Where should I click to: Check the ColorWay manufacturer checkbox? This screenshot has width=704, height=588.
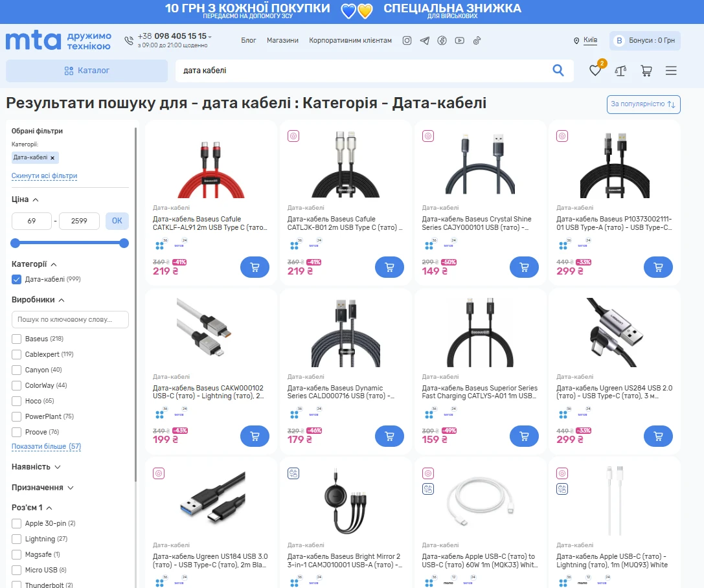[x=17, y=385]
